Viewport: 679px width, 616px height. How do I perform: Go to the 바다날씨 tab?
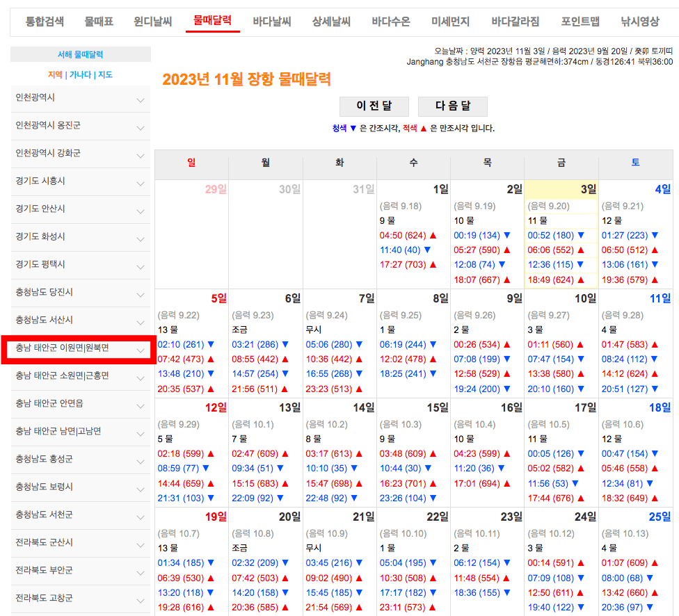pyautogui.click(x=272, y=22)
